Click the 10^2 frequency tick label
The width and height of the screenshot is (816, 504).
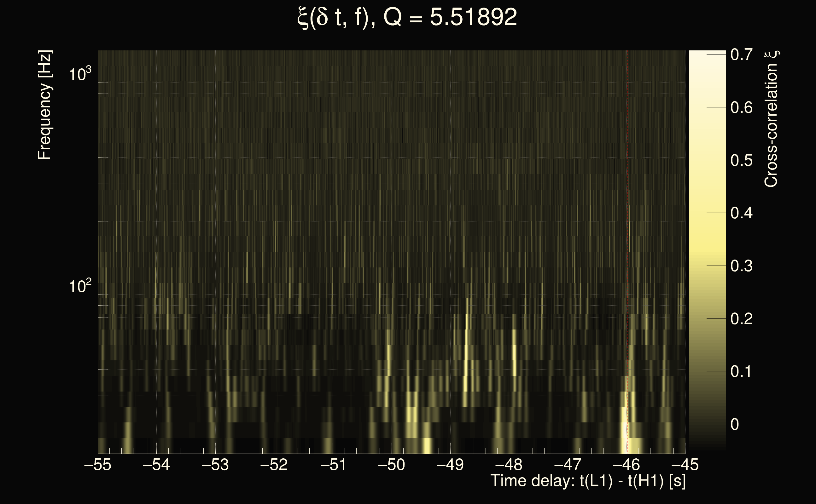pos(80,286)
